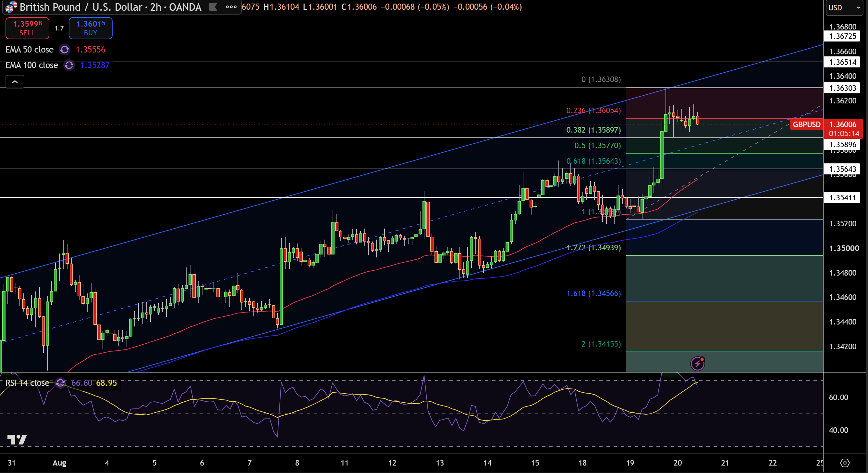Click the EMA 100 value 1.35287
The width and height of the screenshot is (868, 473).
95,65
